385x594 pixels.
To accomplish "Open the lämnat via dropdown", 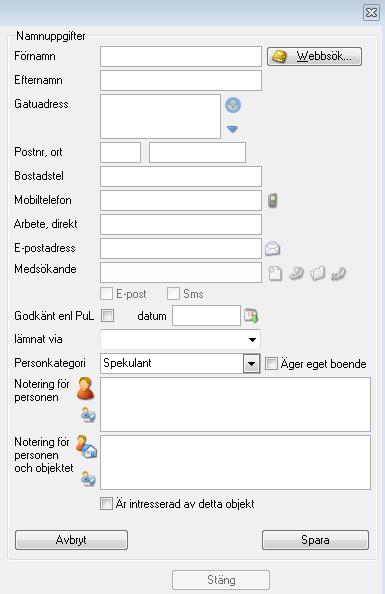I will coord(180,339).
